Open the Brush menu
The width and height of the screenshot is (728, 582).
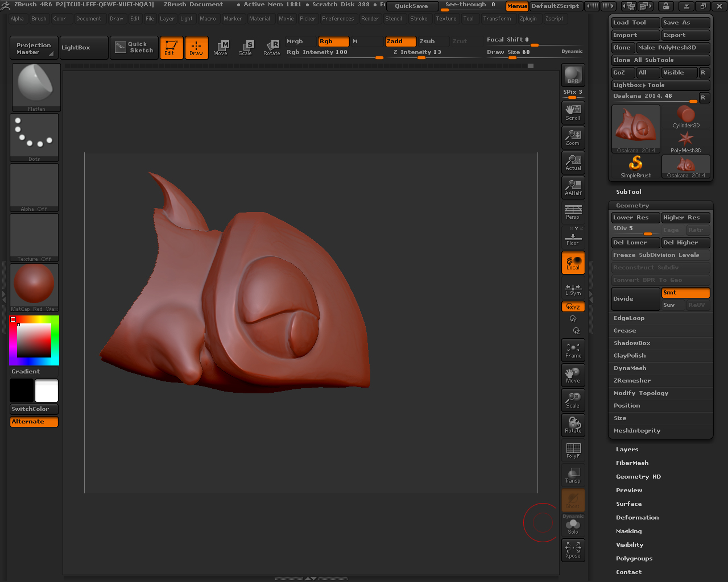point(39,19)
